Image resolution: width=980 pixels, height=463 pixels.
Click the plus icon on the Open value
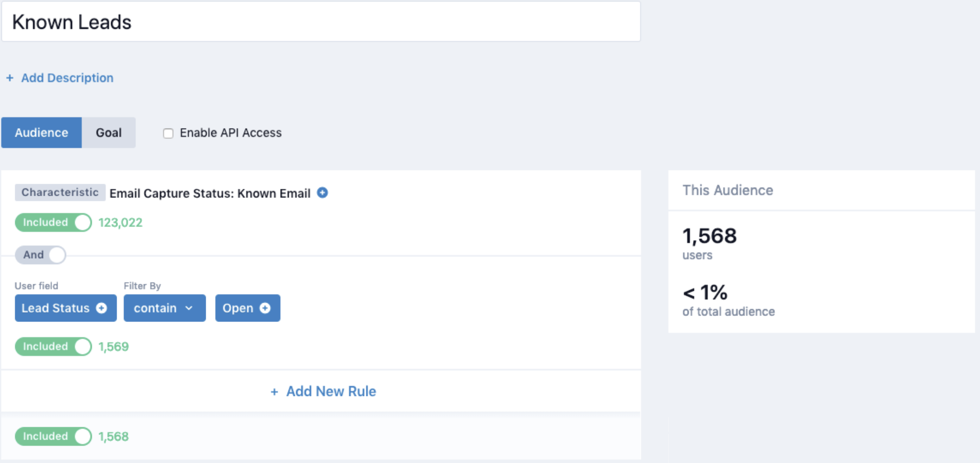pos(265,308)
